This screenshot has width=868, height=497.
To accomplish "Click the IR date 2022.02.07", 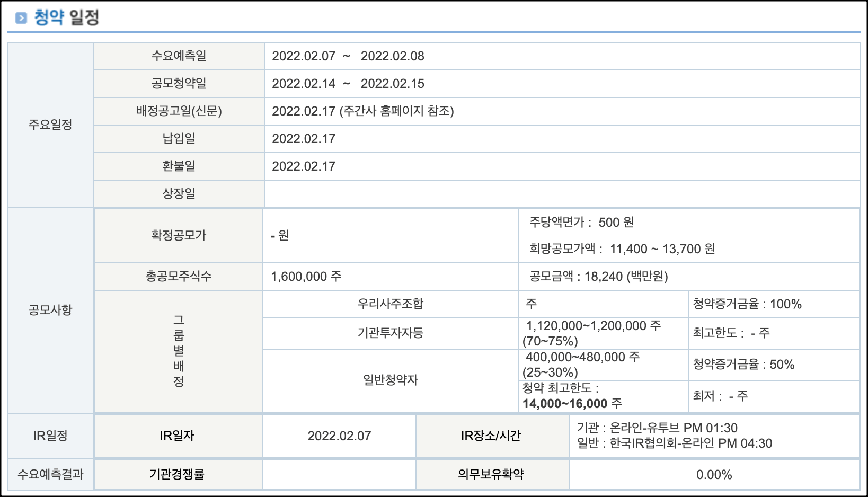I will 339,436.
